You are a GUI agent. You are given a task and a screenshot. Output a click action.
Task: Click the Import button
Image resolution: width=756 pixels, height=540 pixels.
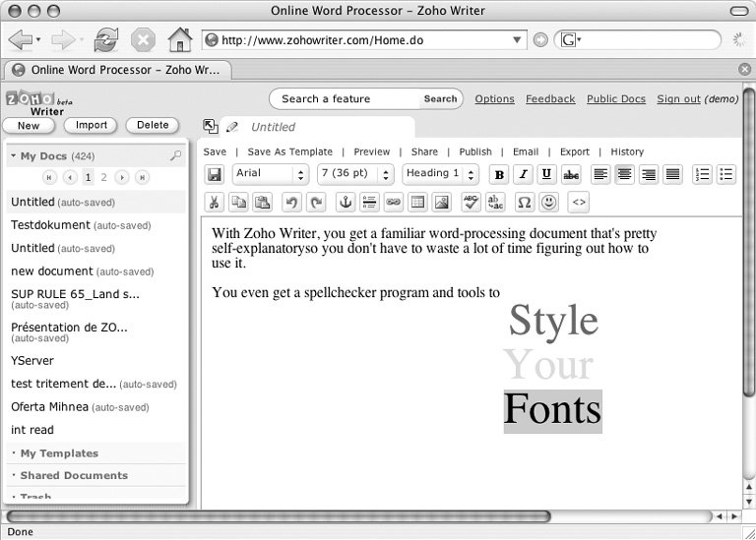91,125
